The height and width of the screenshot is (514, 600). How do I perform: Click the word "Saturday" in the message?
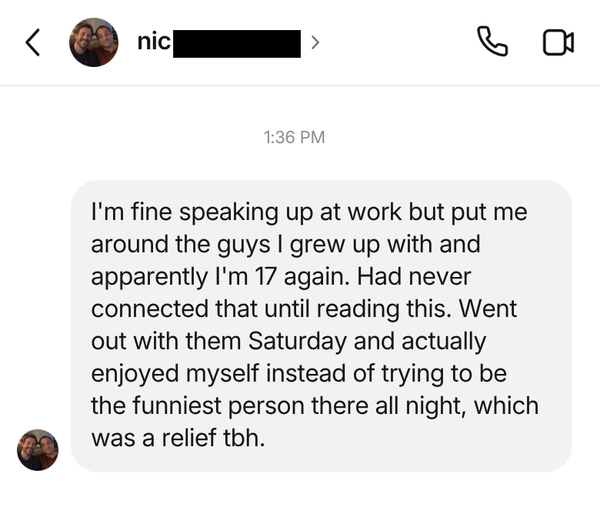point(297,341)
